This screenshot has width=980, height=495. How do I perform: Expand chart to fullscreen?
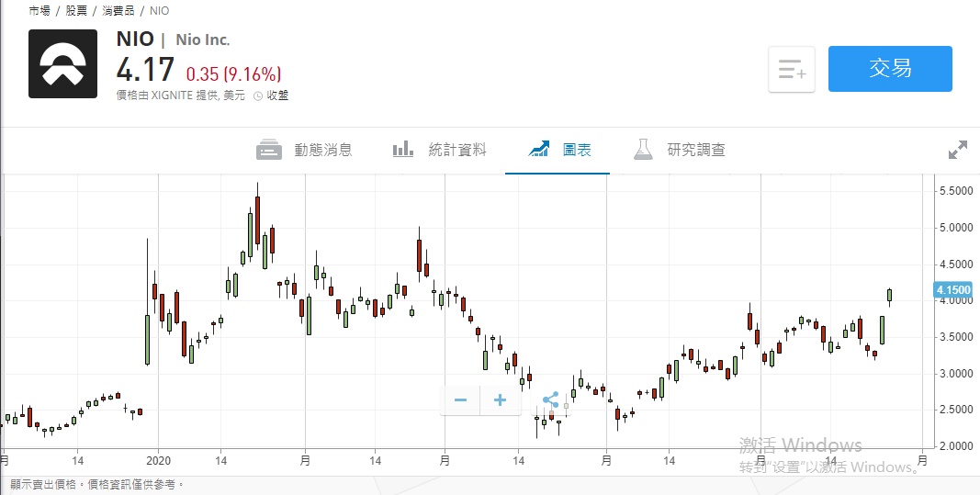(957, 150)
